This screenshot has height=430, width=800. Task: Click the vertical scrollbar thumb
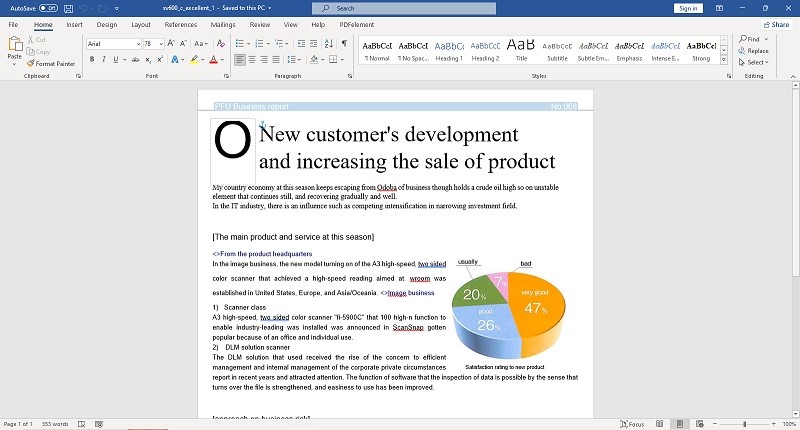(x=795, y=184)
